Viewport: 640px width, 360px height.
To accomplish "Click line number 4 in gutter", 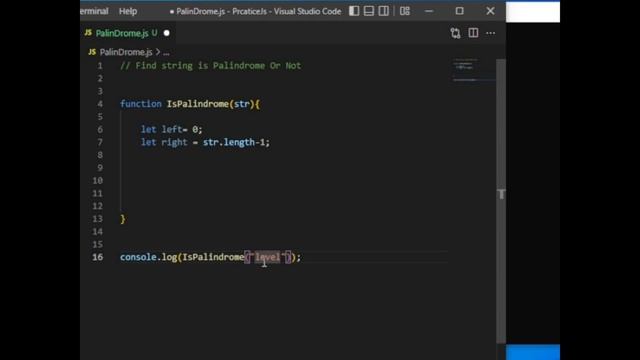I will point(100,104).
